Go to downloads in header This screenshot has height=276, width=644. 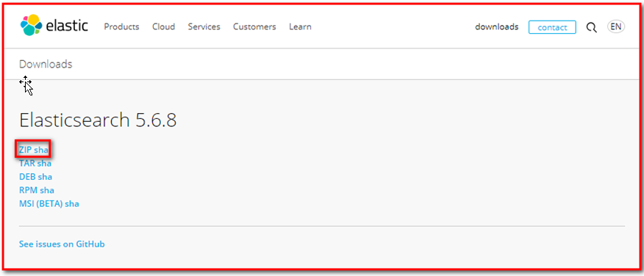[x=496, y=26]
